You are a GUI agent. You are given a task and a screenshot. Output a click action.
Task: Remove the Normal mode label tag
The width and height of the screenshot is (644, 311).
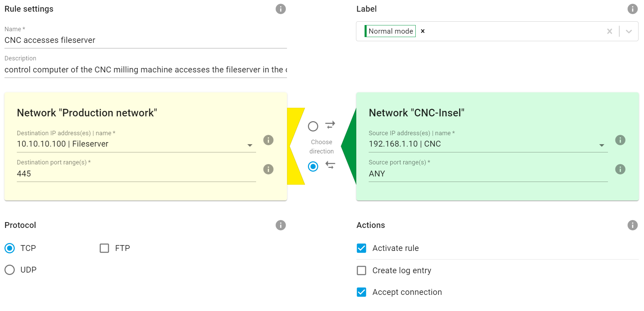423,31
